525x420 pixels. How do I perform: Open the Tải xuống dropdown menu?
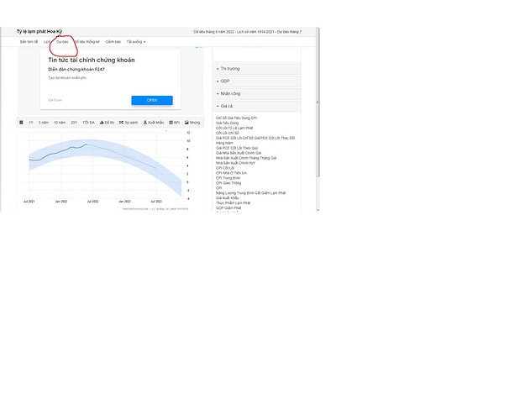[x=135, y=41]
